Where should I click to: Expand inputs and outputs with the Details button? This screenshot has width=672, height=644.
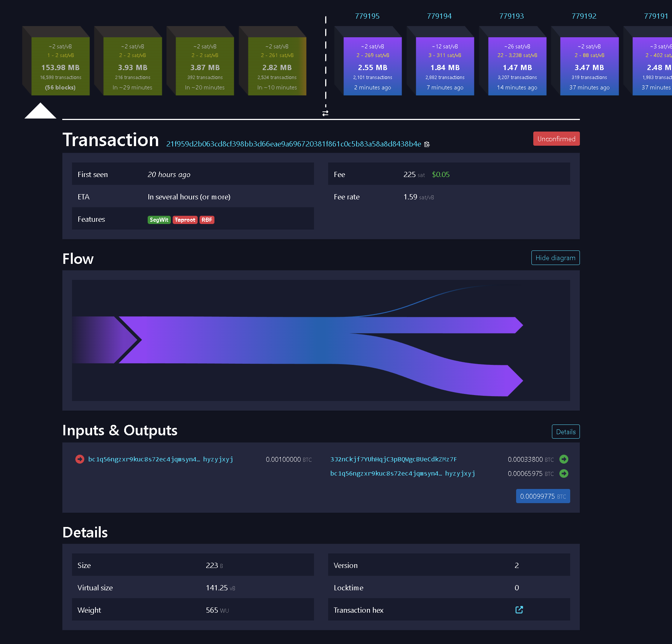565,432
